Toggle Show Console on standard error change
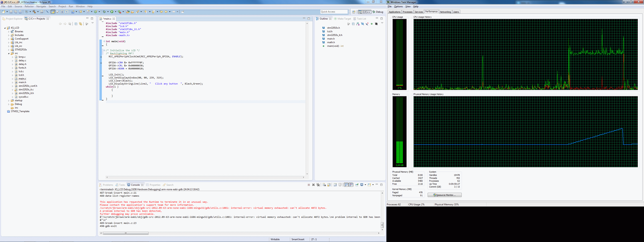Screen dimensions: 644x242 tap(351, 185)
